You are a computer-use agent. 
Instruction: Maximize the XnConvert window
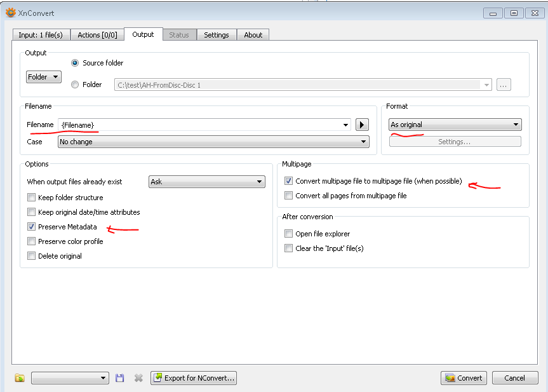[514, 13]
